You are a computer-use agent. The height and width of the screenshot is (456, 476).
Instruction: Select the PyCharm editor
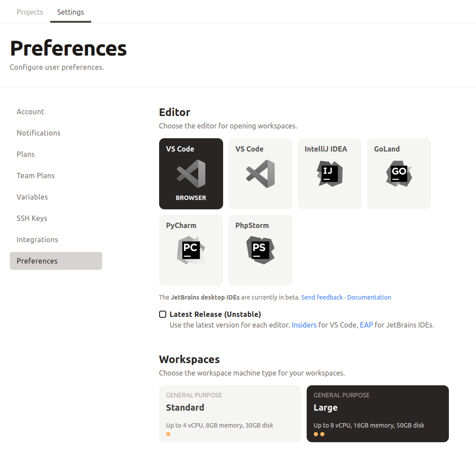(191, 250)
